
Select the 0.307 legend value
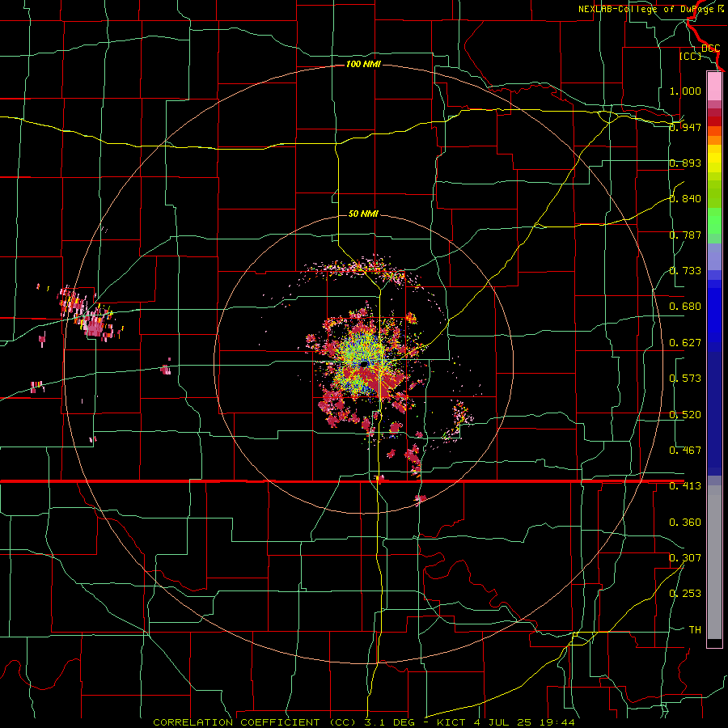coord(685,558)
